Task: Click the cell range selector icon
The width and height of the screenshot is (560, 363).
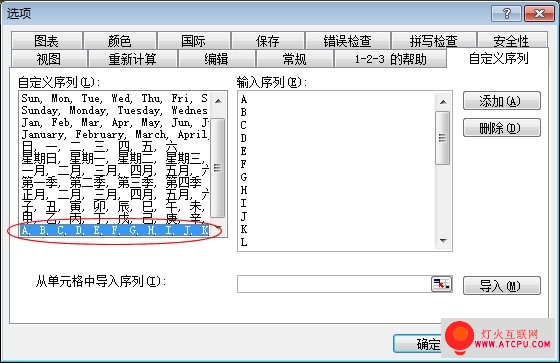Action: 442,284
